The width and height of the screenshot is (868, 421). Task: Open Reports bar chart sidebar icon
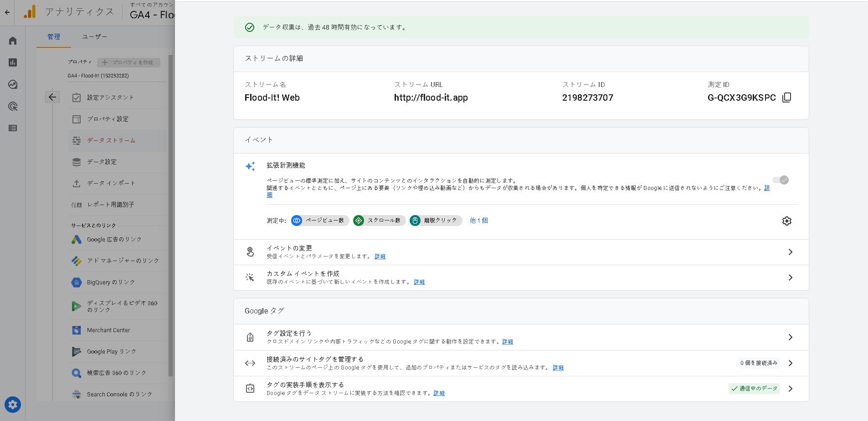click(x=13, y=62)
